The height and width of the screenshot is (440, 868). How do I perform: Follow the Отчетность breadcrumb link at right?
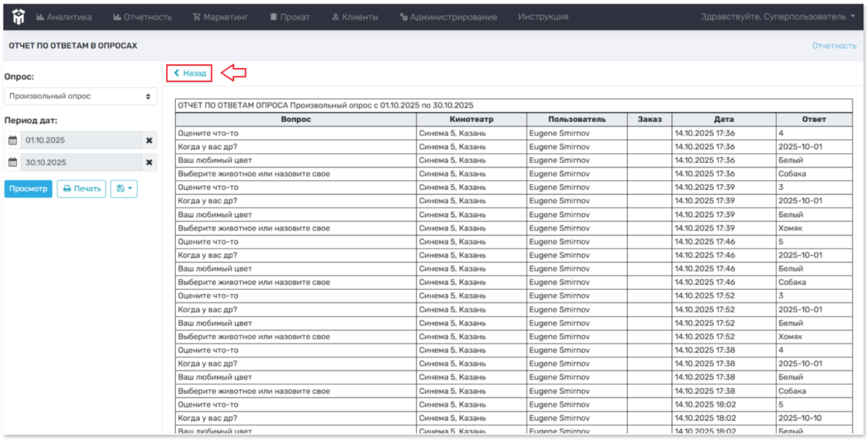834,46
